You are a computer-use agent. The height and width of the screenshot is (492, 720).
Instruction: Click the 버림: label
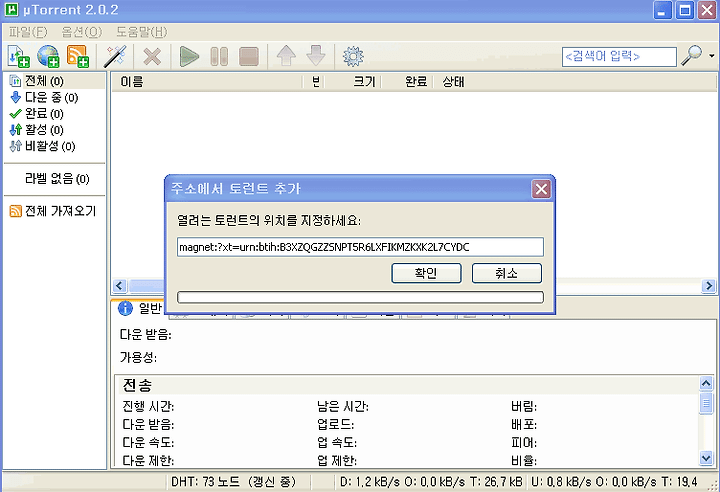click(524, 407)
